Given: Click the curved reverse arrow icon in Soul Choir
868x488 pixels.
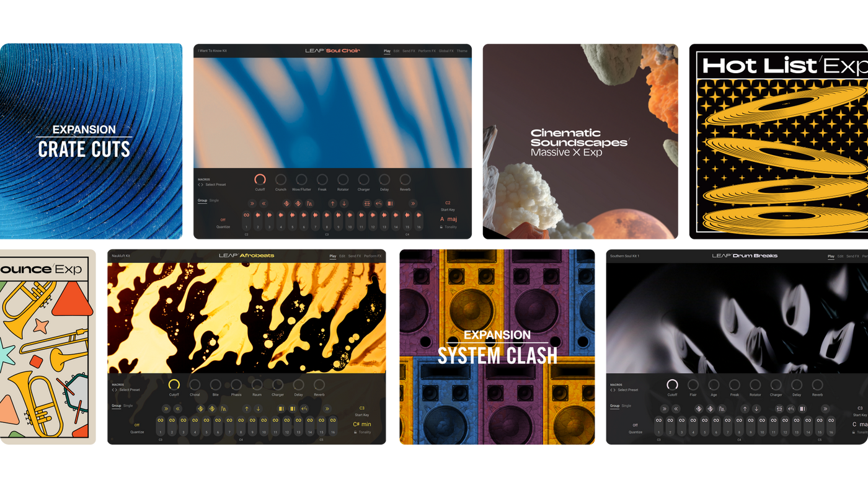Looking at the screenshot, I should [378, 203].
